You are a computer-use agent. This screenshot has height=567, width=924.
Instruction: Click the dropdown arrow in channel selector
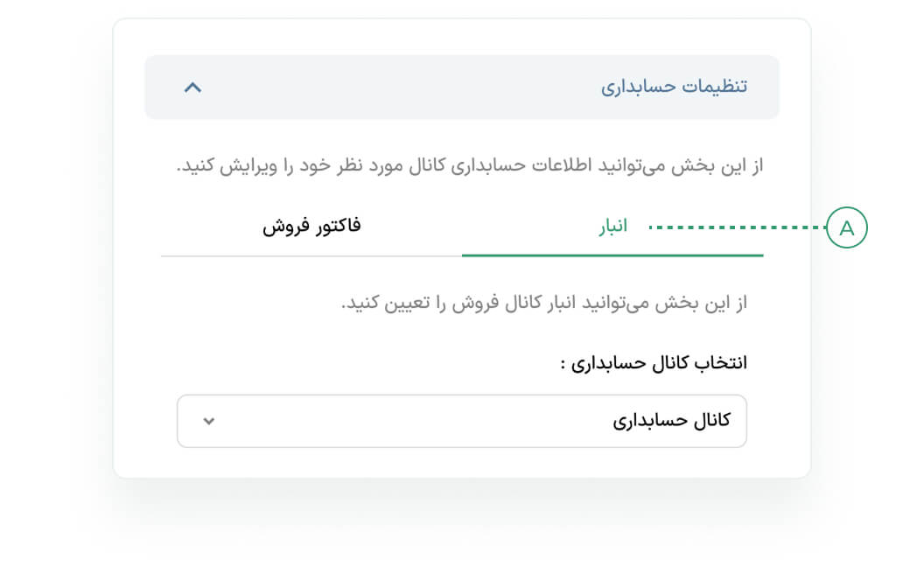[208, 421]
